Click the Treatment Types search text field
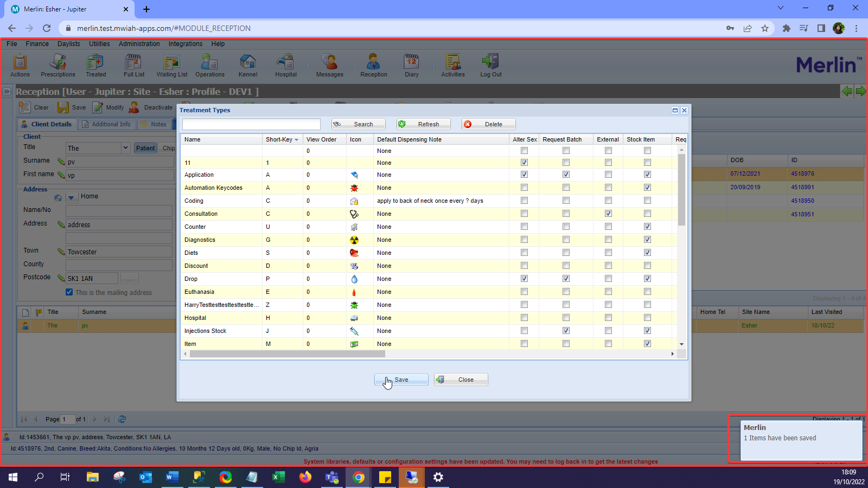 pos(251,124)
